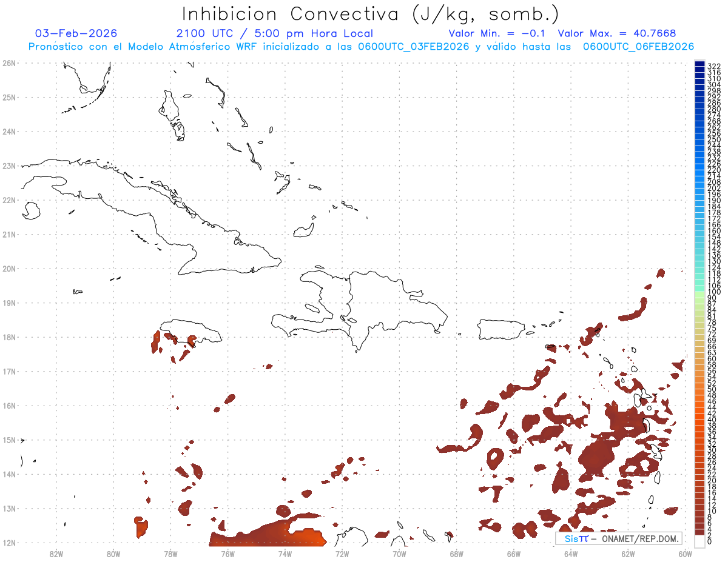Click the '18N' latitude label
The height and width of the screenshot is (562, 728).
click(8, 337)
